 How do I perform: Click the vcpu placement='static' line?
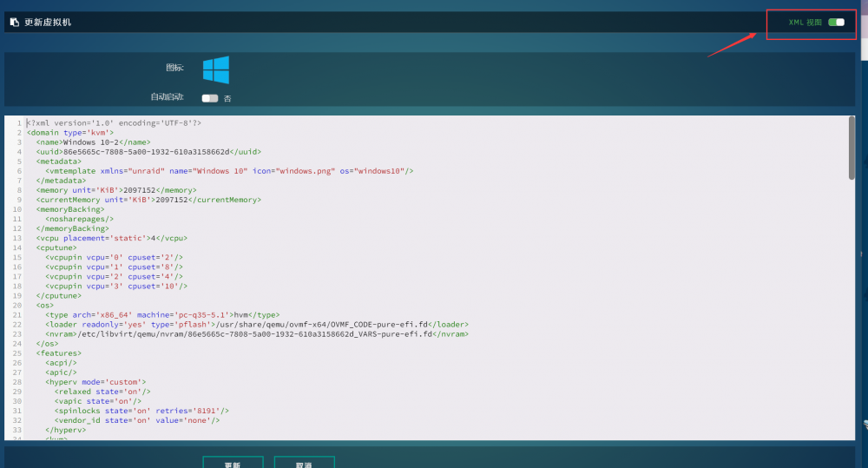point(112,238)
